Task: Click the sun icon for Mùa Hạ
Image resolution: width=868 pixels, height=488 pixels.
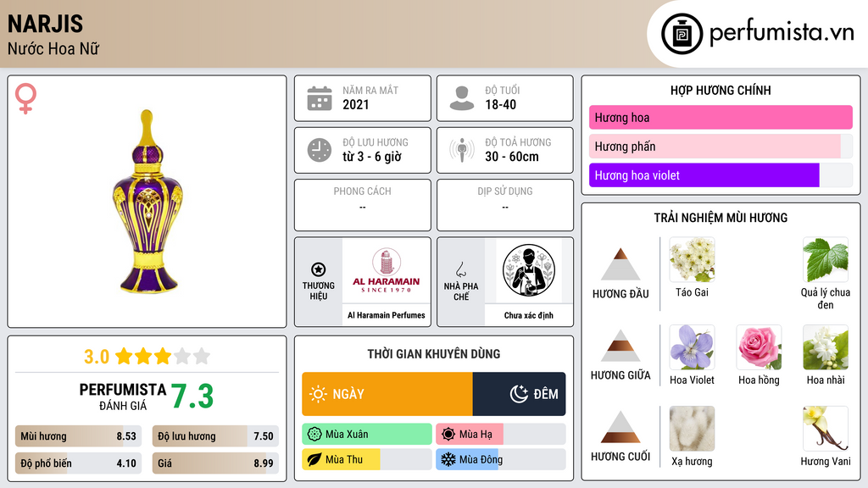Action: 448,435
